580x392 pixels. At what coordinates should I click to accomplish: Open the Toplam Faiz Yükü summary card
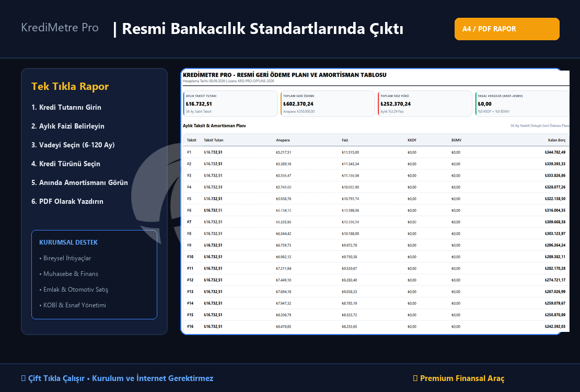tap(425, 103)
